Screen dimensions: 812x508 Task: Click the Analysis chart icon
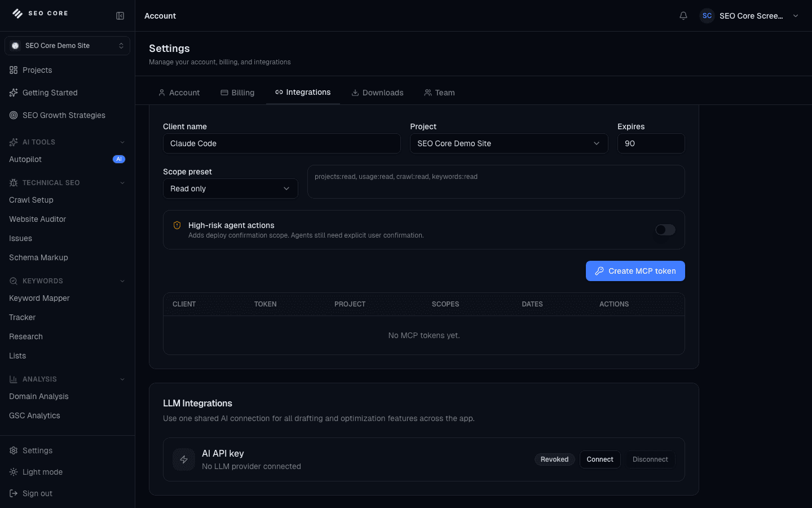14,379
